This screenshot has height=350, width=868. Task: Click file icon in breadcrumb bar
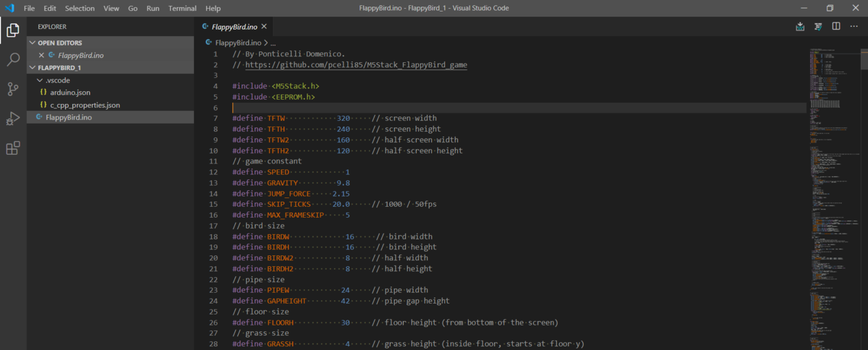coord(209,43)
